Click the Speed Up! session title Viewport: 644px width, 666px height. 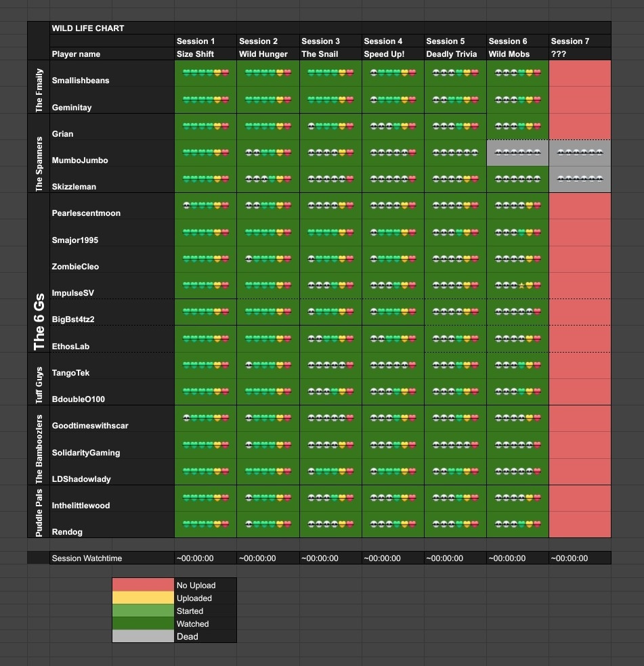[393, 54]
